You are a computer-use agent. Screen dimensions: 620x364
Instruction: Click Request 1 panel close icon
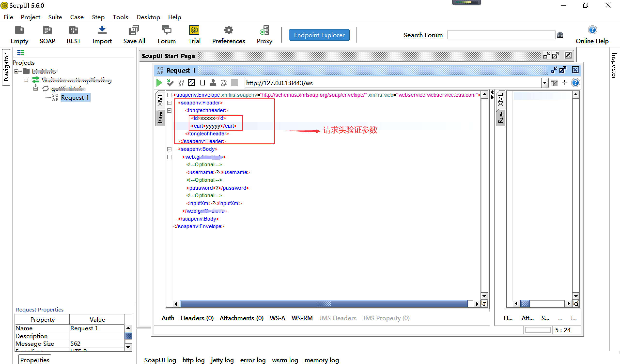coord(575,70)
